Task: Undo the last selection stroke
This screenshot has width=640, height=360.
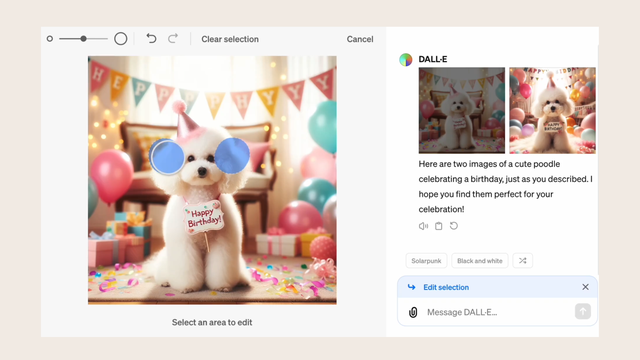Action: tap(151, 38)
